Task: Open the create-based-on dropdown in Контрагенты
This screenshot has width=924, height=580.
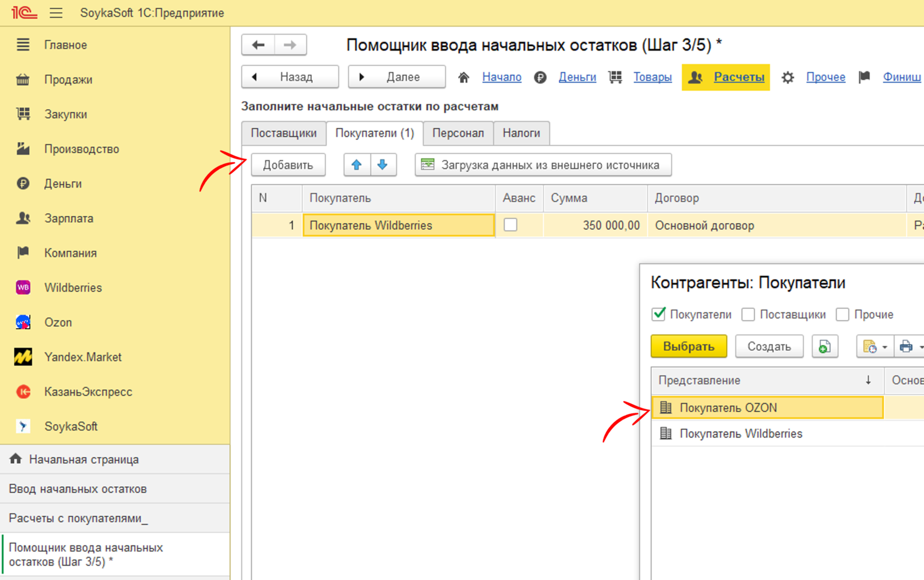Action: (875, 346)
